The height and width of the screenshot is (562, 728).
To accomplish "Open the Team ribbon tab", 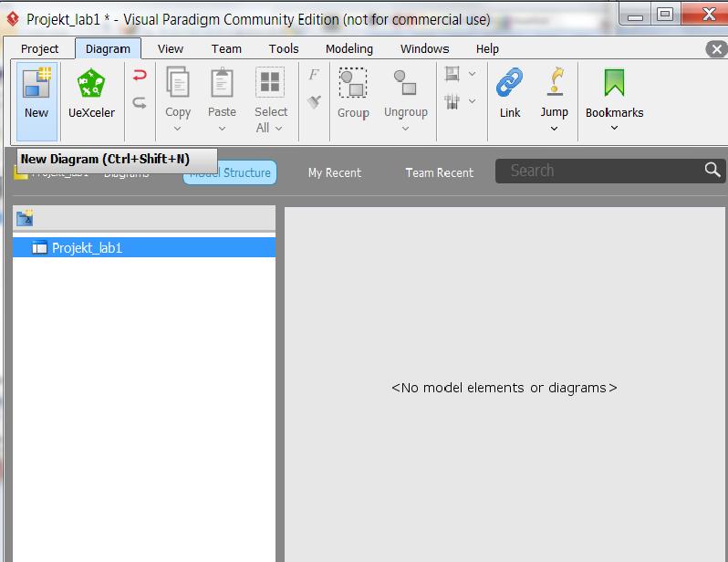I will pos(226,48).
